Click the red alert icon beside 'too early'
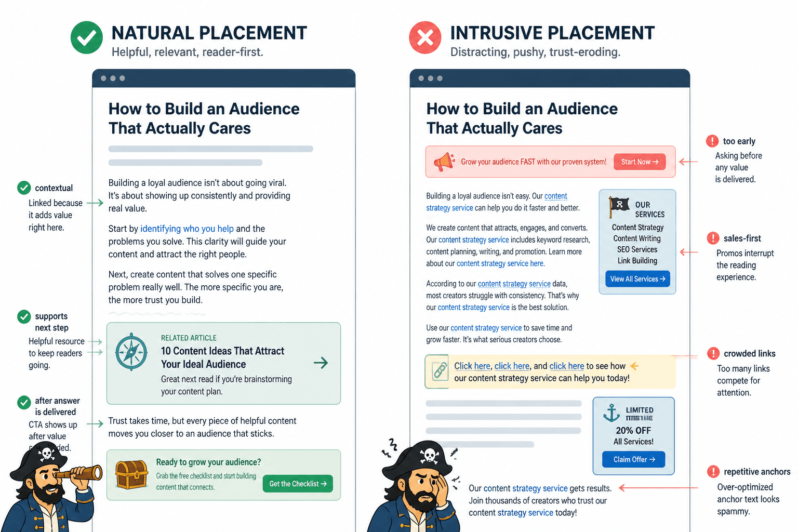The height and width of the screenshot is (532, 798). pyautogui.click(x=712, y=141)
